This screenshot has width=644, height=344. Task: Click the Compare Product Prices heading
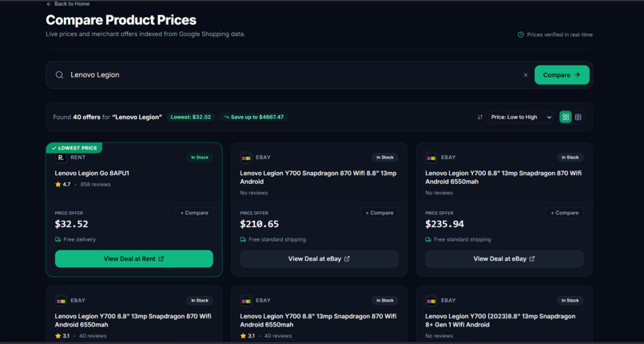tap(121, 20)
